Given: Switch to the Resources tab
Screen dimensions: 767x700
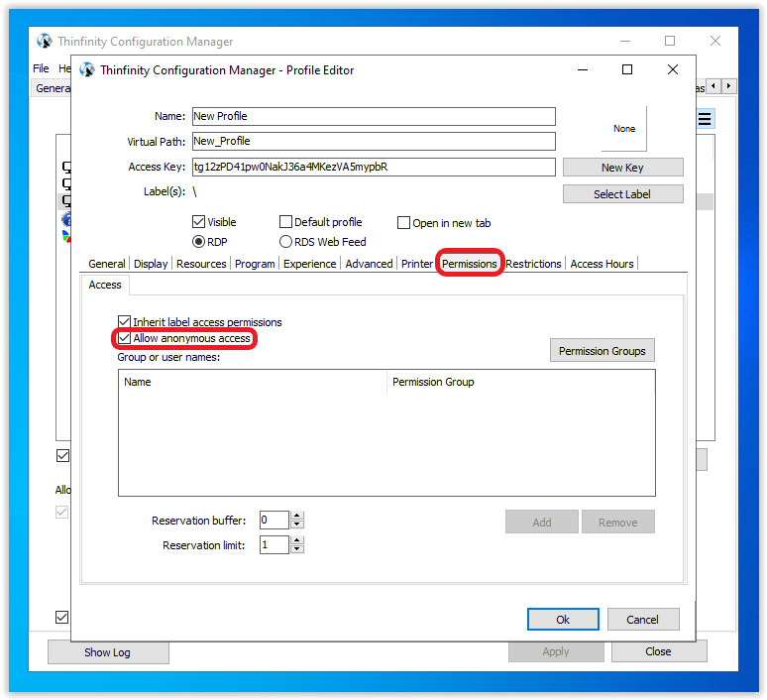Looking at the screenshot, I should pos(201,264).
